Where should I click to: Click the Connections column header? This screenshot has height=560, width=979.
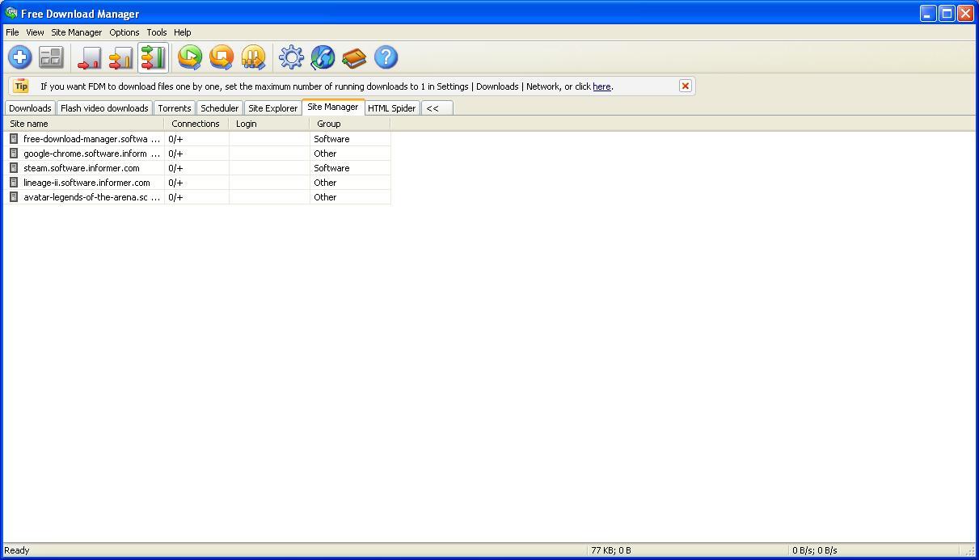(196, 124)
